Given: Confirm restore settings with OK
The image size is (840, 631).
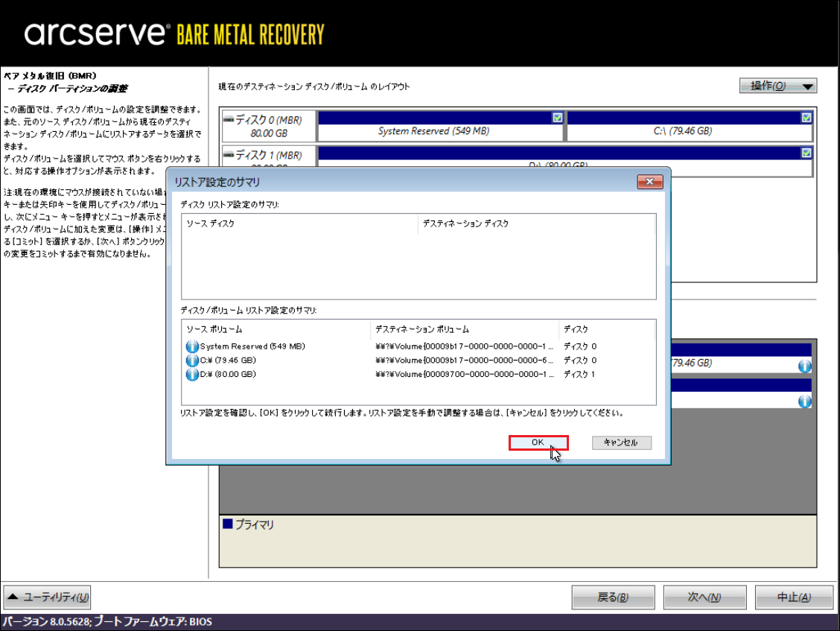Looking at the screenshot, I should (538, 443).
